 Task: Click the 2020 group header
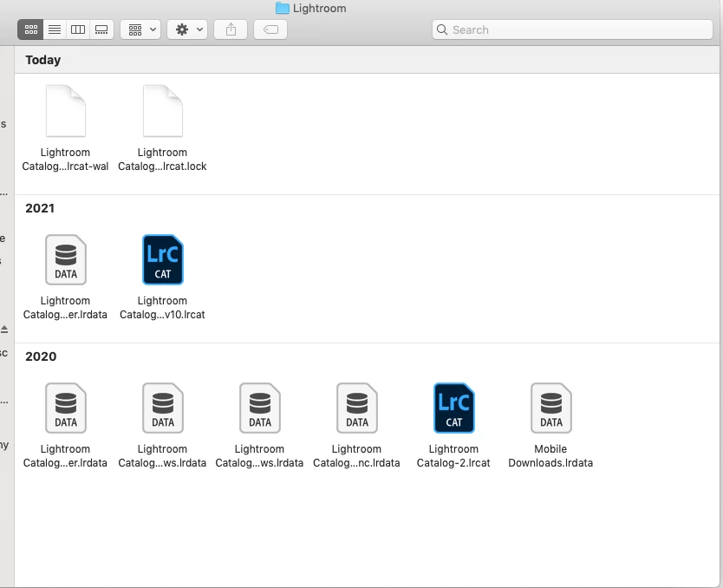click(41, 356)
